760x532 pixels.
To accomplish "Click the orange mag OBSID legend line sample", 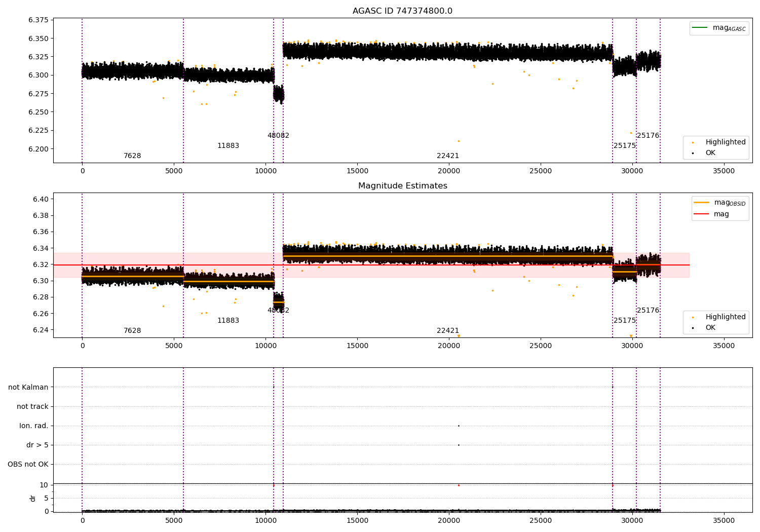I will tap(701, 202).
